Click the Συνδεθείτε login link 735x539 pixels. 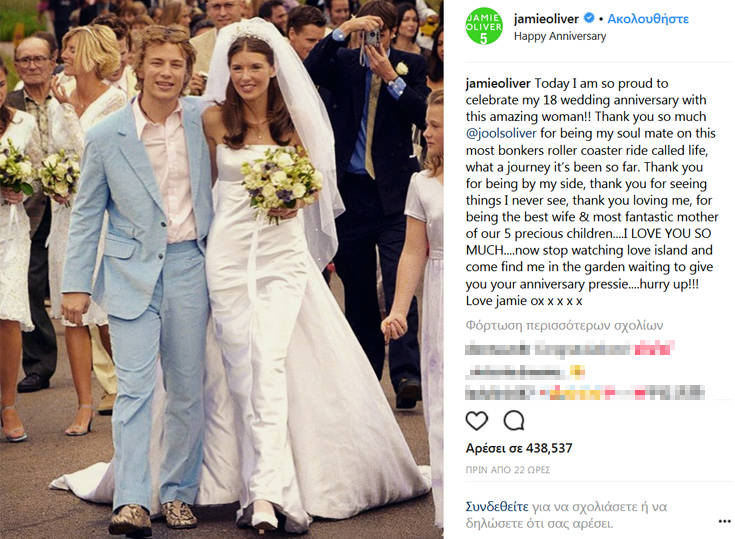point(497,507)
